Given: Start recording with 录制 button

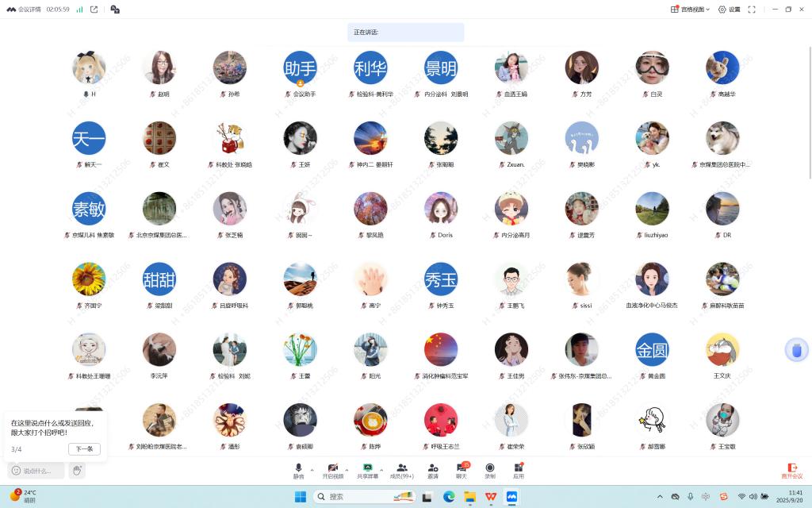Looking at the screenshot, I should [x=490, y=470].
